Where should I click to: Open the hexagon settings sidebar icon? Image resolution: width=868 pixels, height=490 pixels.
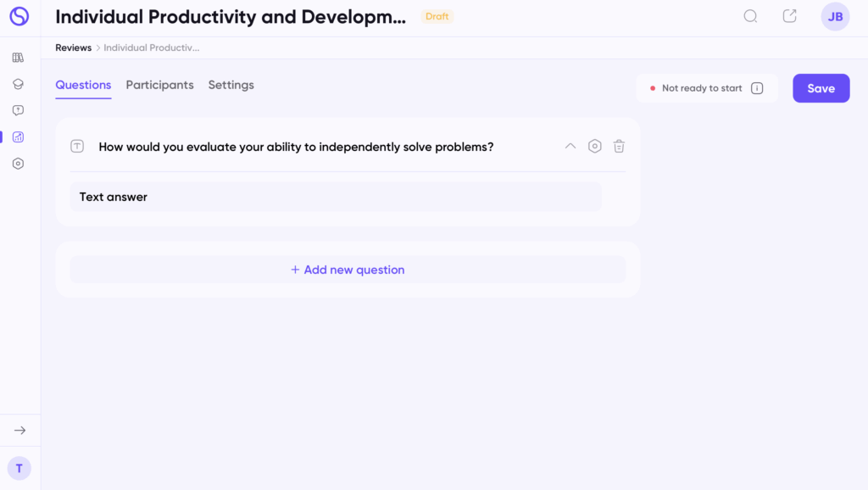click(18, 164)
